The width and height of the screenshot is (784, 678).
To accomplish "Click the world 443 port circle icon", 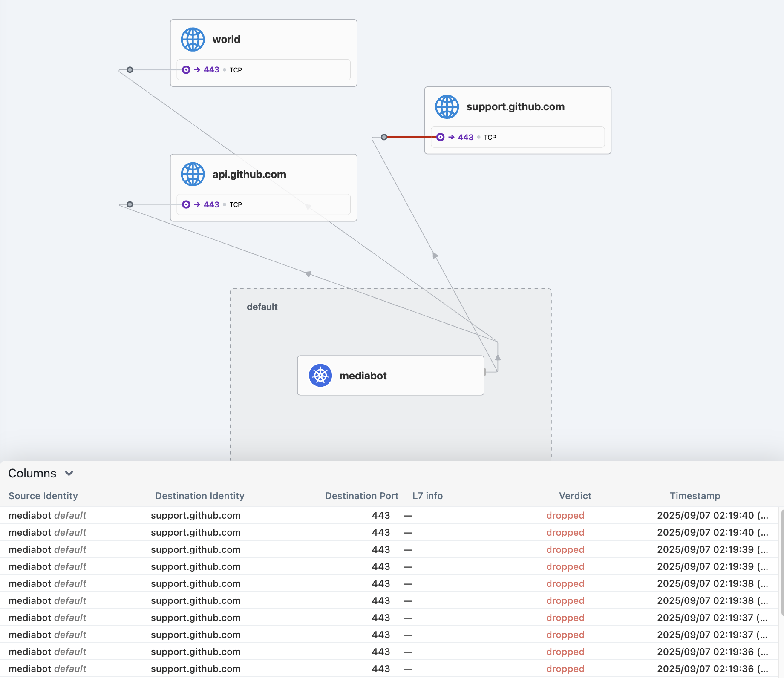I will coord(186,70).
